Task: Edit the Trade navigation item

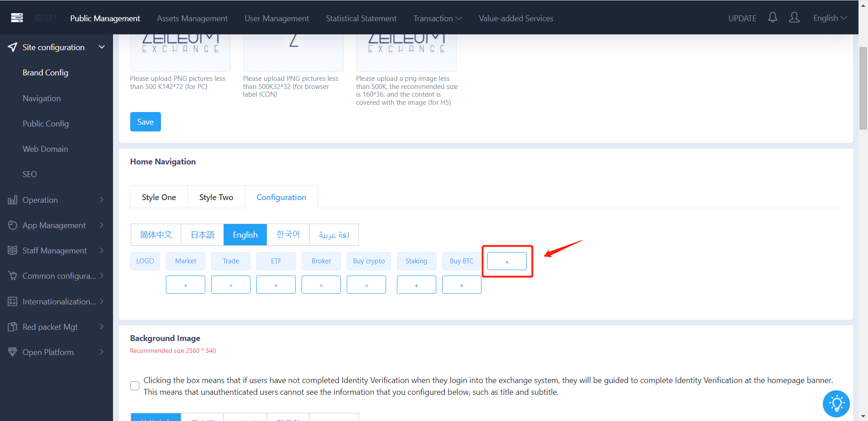Action: tap(231, 261)
